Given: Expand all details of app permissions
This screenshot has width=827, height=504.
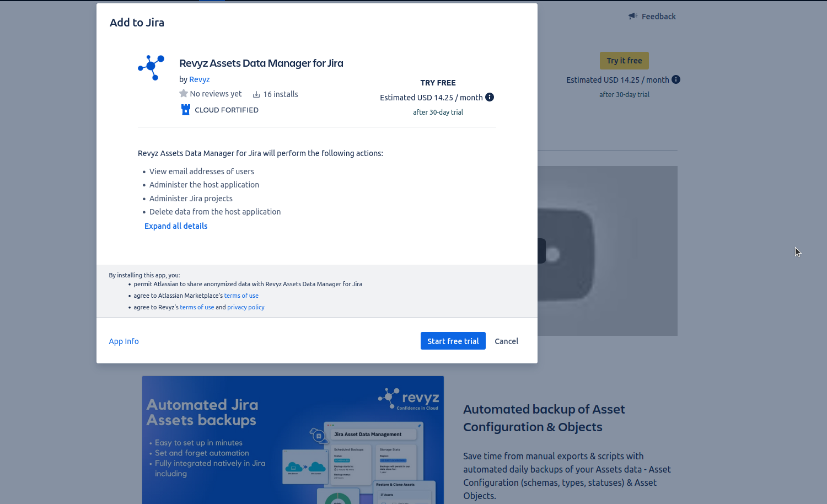Looking at the screenshot, I should click(x=176, y=226).
